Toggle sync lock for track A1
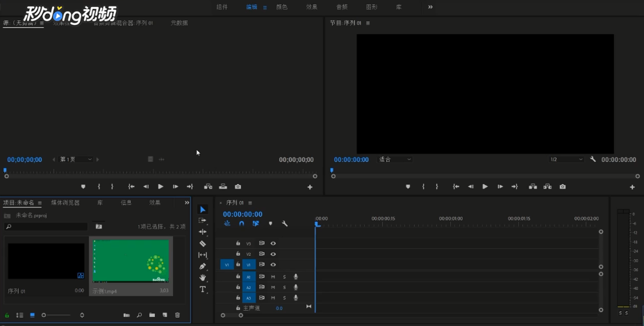Viewport: 644px width, 326px height. click(x=262, y=277)
